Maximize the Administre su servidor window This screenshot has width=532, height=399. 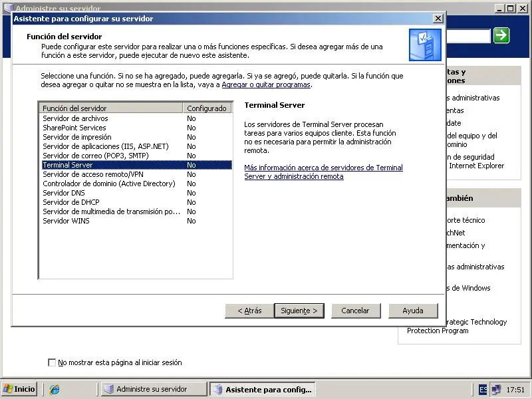(x=510, y=8)
